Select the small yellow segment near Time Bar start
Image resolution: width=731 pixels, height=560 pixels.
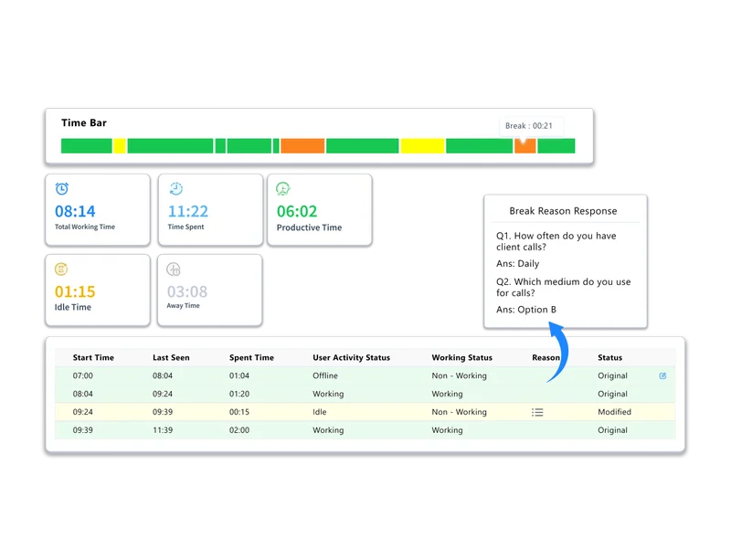(x=120, y=146)
